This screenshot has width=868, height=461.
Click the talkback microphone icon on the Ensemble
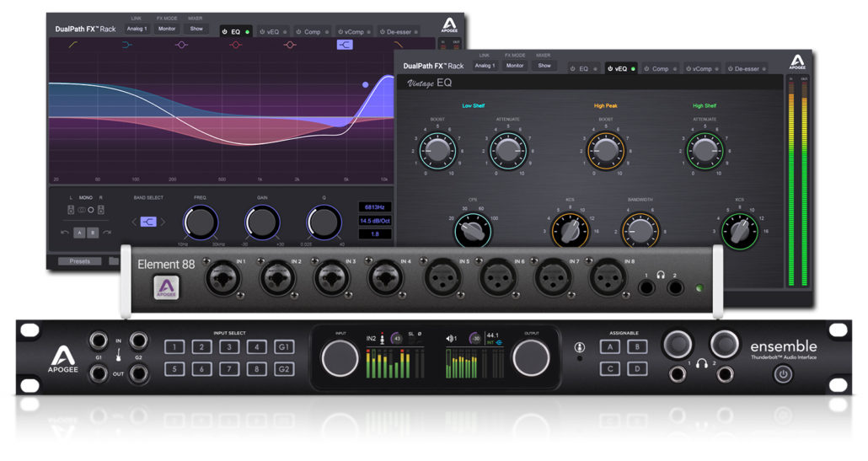580,347
